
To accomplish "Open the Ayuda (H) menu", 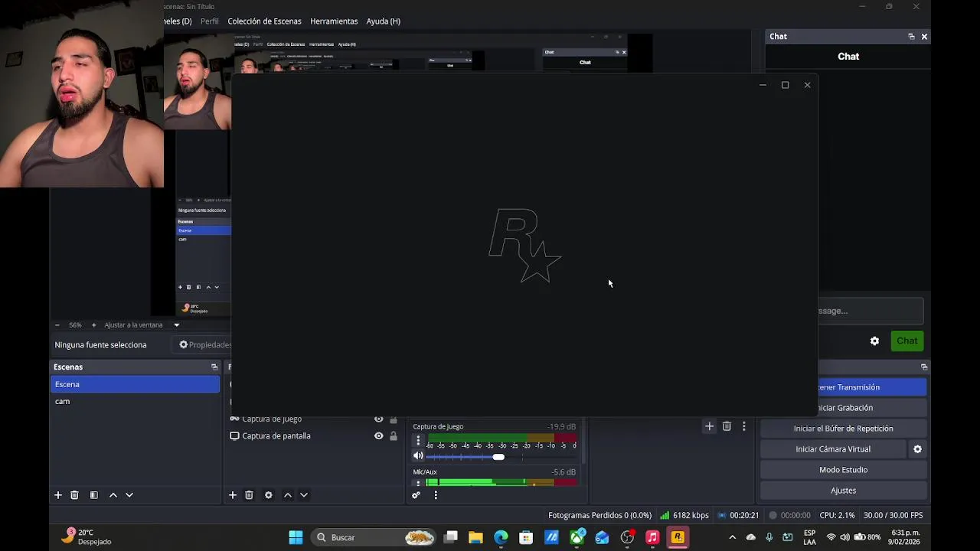I will coord(384,21).
